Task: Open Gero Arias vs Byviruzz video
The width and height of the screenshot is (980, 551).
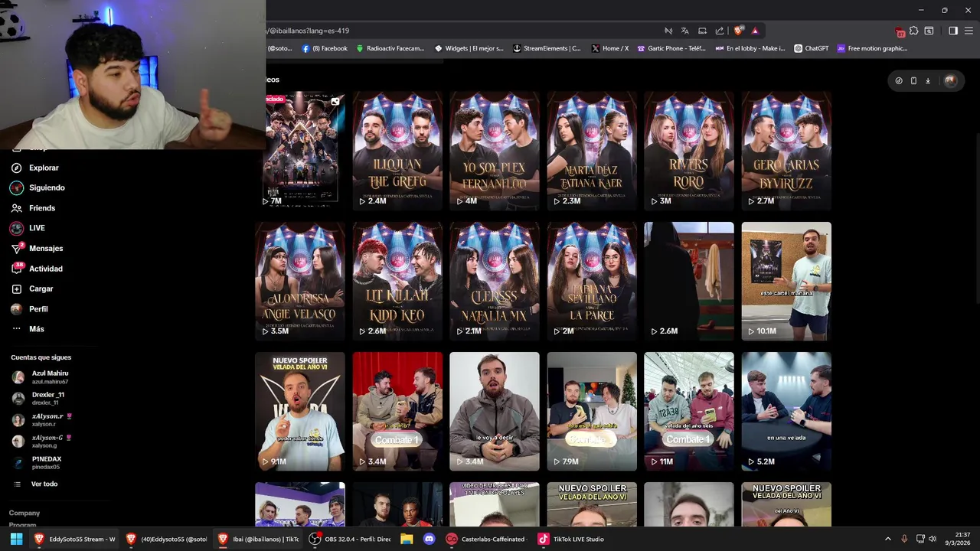Action: (786, 151)
